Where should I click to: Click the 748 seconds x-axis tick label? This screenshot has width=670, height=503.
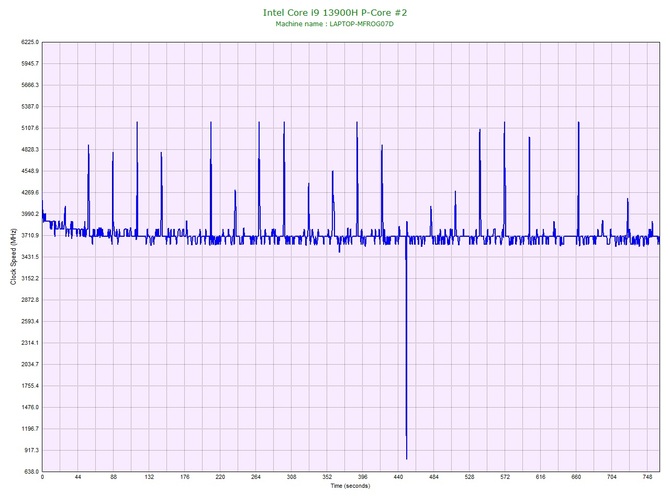(x=647, y=477)
